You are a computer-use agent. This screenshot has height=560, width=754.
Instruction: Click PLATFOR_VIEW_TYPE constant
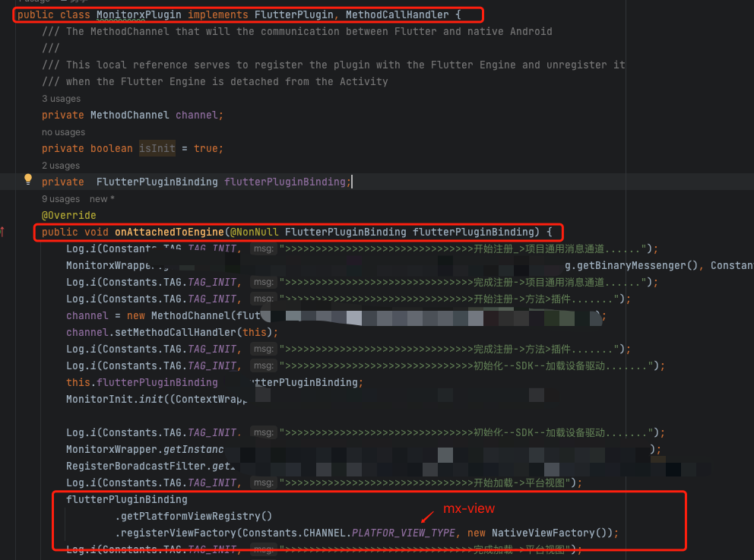(x=404, y=533)
